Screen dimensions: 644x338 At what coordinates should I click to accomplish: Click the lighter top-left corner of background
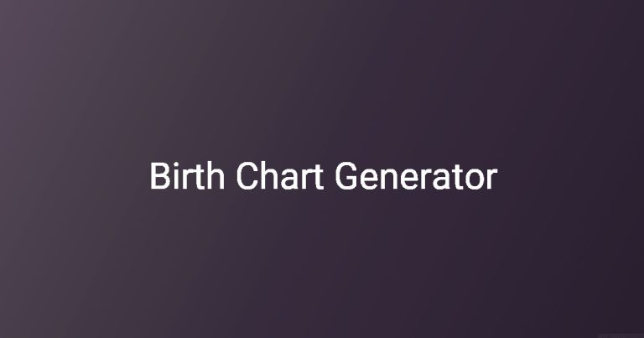point(24,20)
